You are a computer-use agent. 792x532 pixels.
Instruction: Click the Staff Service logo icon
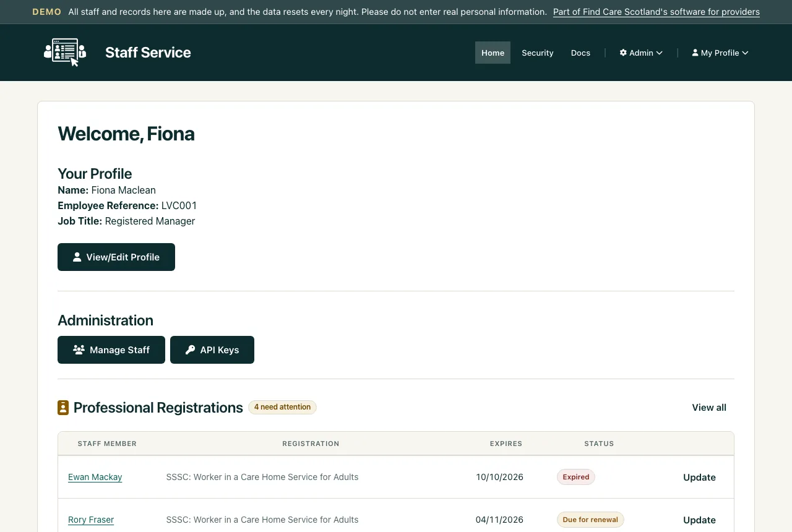(x=65, y=53)
